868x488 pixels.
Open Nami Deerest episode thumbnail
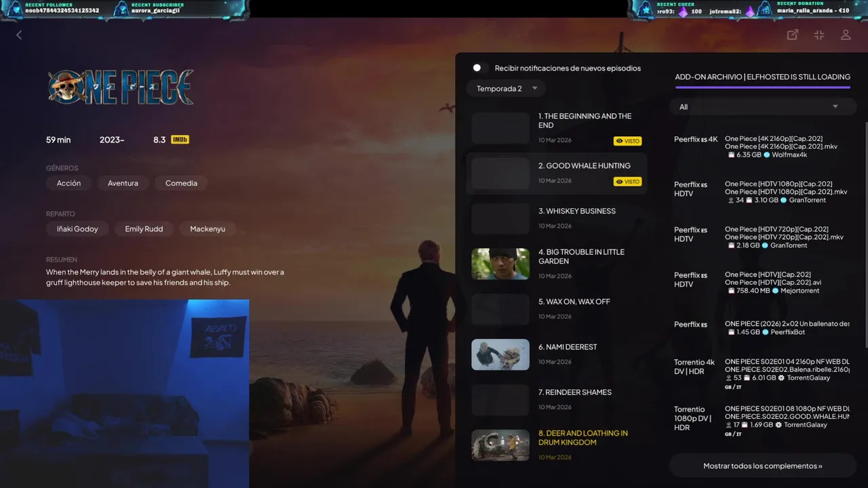coord(500,354)
